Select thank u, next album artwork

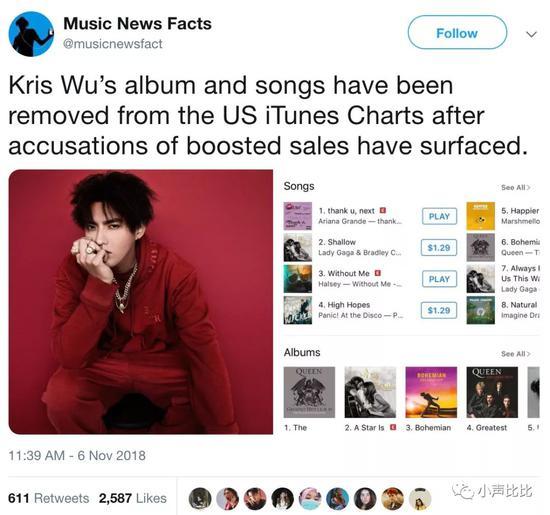[x=298, y=216]
